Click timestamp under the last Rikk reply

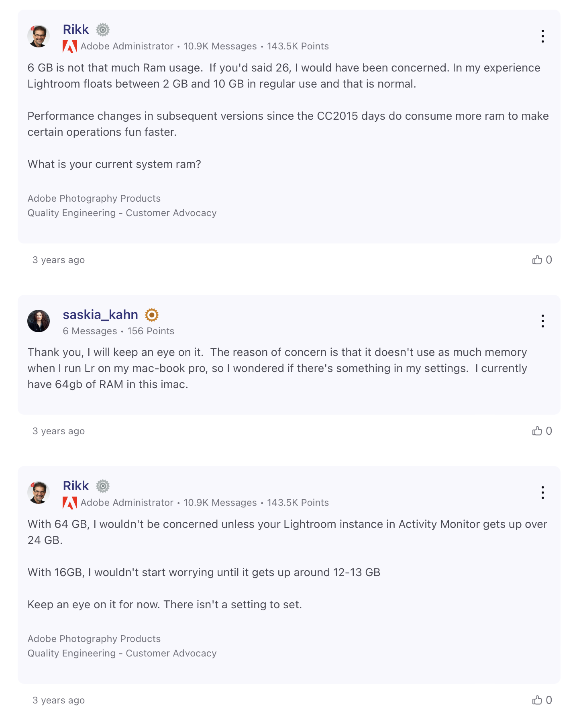59,701
